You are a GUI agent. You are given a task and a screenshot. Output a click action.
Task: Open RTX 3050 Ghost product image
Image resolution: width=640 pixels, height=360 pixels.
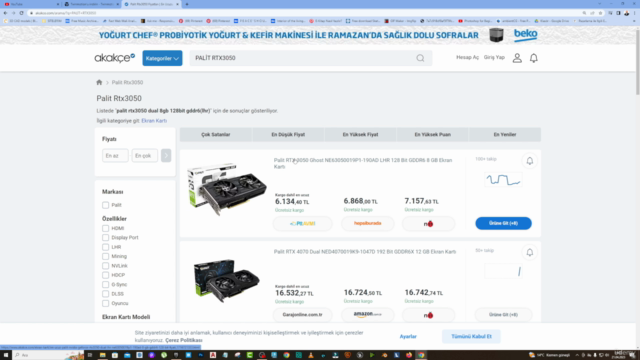coord(227,189)
